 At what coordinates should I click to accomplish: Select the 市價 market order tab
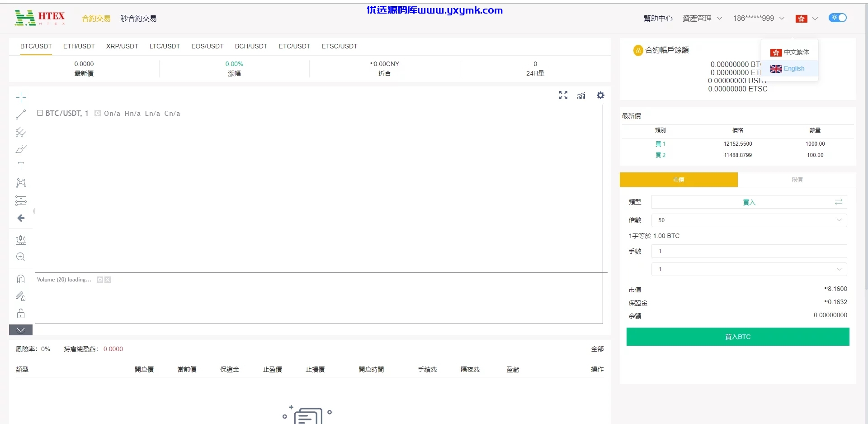pyautogui.click(x=679, y=180)
